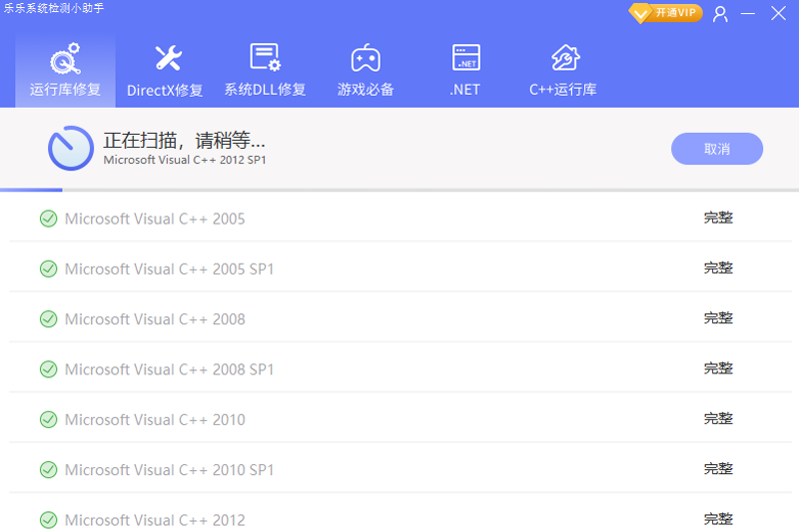Minimize the 乐乐系统检测小助手 window

[x=749, y=14]
